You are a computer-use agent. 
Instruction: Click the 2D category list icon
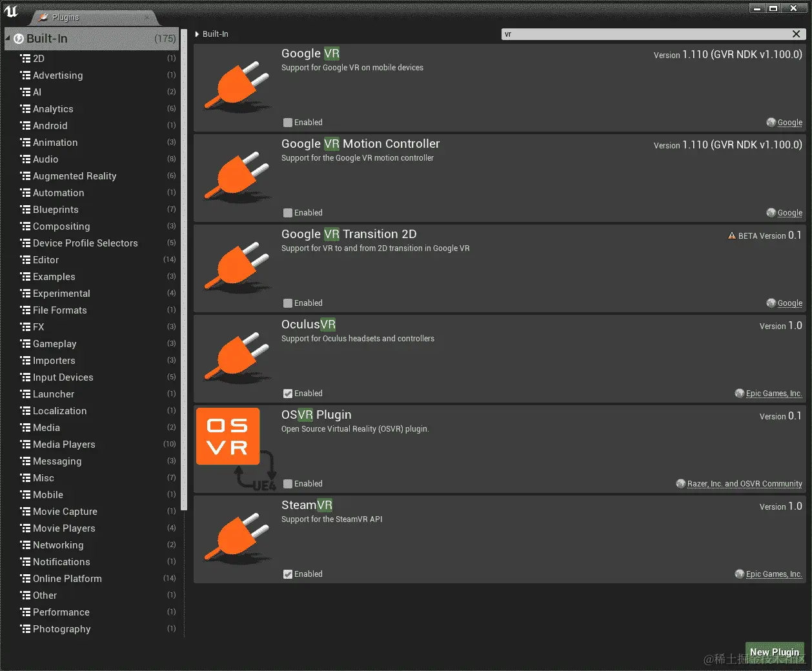tap(25, 58)
